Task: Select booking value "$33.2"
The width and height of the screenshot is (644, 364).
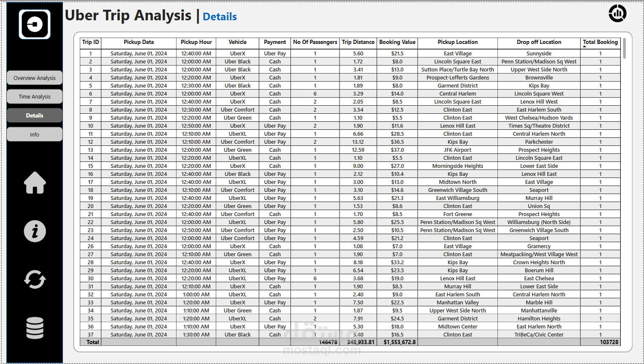Action: pos(397,263)
